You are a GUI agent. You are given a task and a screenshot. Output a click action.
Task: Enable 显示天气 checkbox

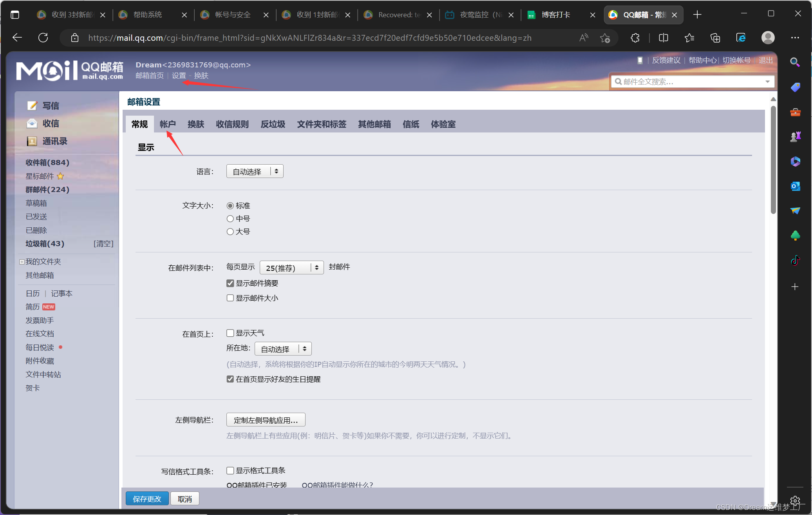tap(230, 333)
